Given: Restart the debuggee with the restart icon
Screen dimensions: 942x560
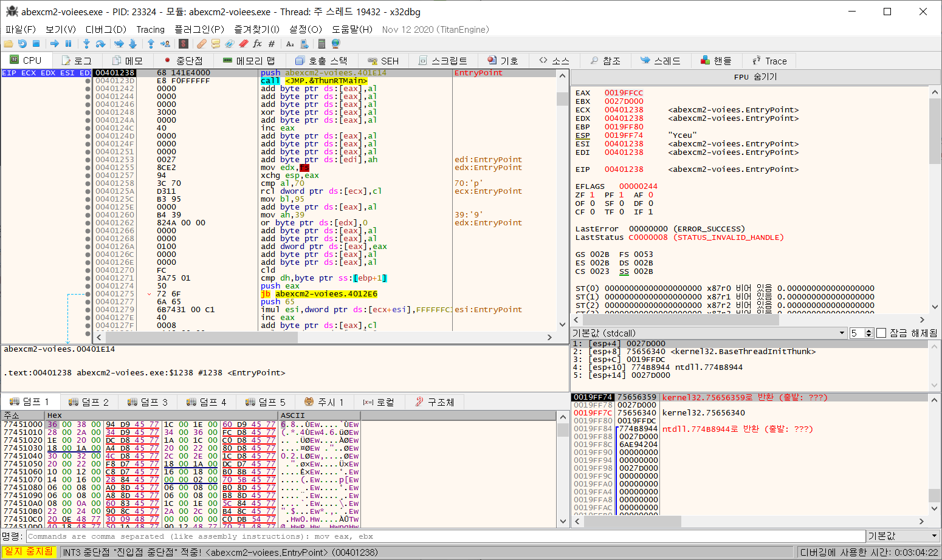Looking at the screenshot, I should click(x=22, y=44).
